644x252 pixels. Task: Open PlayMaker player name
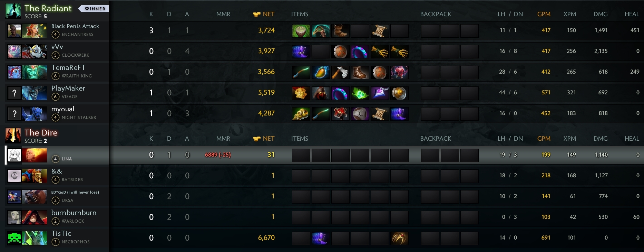click(x=68, y=88)
